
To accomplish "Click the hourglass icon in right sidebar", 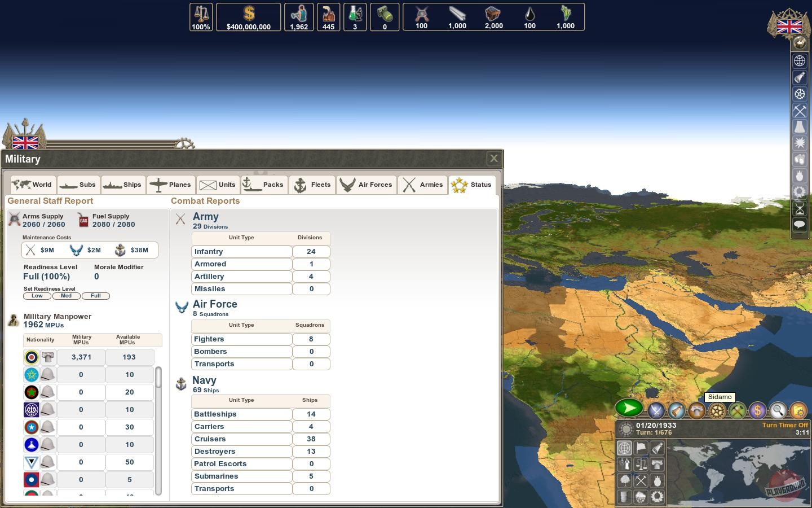I will coord(800,208).
